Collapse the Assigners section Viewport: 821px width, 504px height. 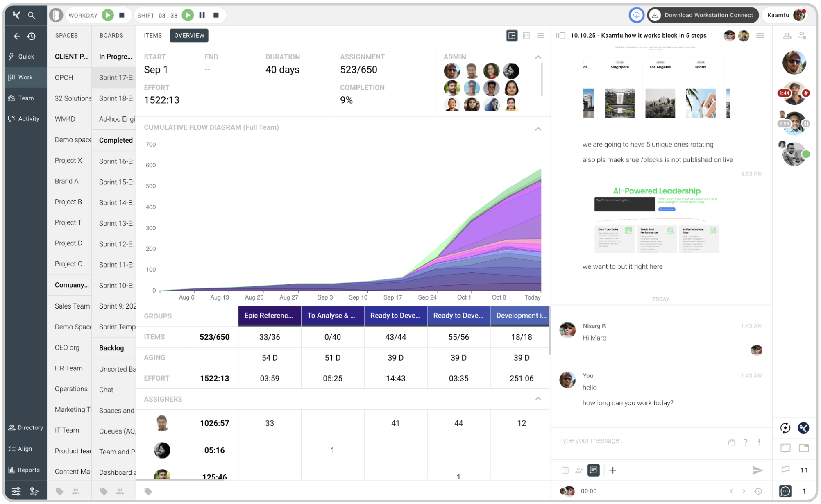tap(538, 399)
